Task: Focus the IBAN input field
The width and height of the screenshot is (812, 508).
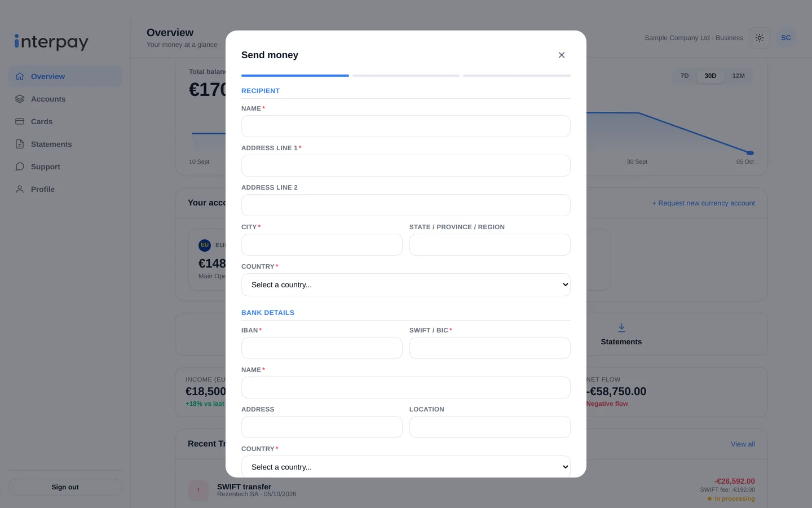Action: [322, 348]
